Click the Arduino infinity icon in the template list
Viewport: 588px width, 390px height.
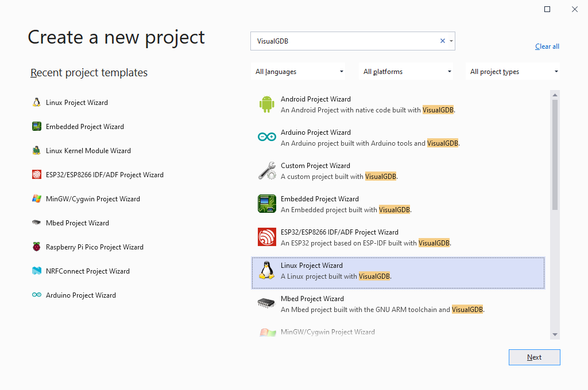point(266,138)
